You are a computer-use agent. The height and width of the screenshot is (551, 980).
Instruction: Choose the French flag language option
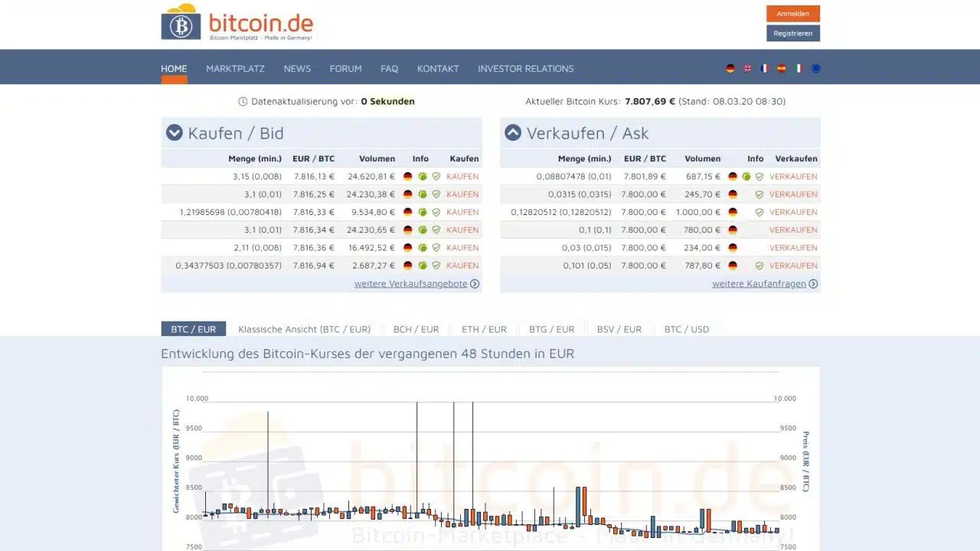pyautogui.click(x=764, y=68)
